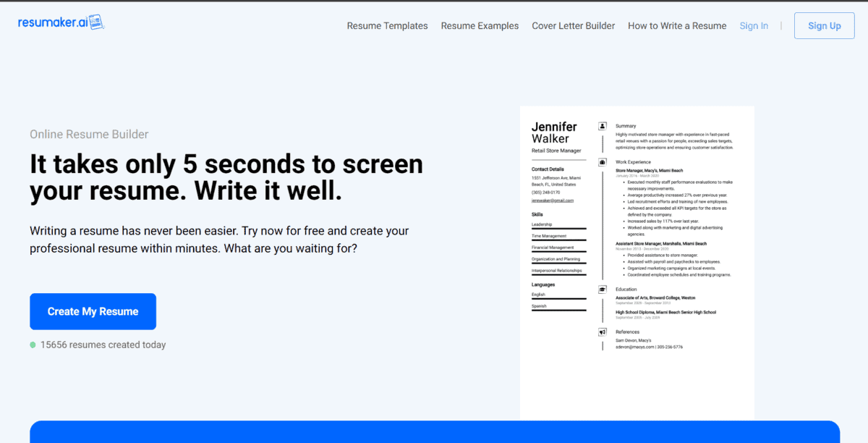Click the green live counter dot
The height and width of the screenshot is (443, 868).
(33, 345)
